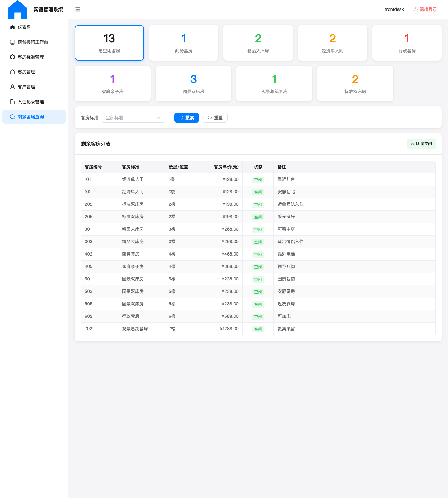Select the 经济单人间 stat card
This screenshot has width=448, height=498.
[x=333, y=43]
